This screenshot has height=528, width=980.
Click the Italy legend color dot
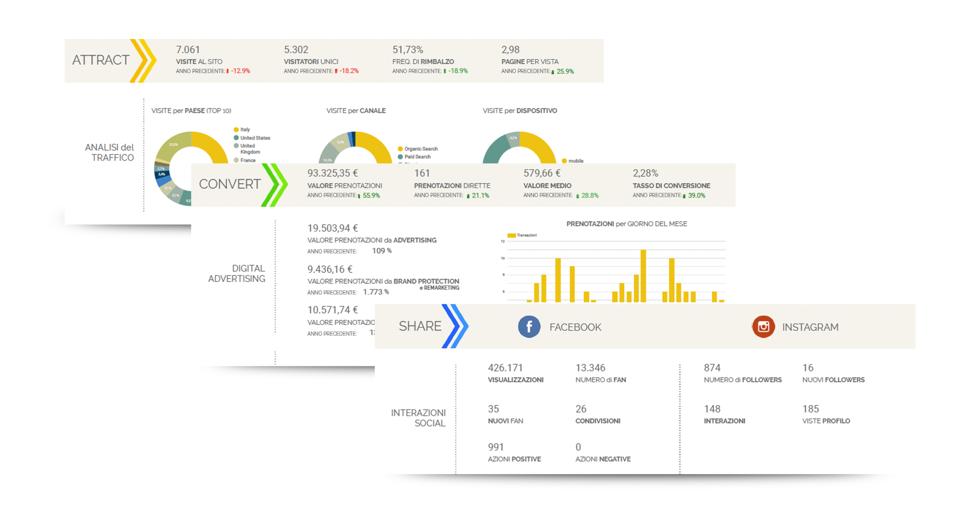236,130
